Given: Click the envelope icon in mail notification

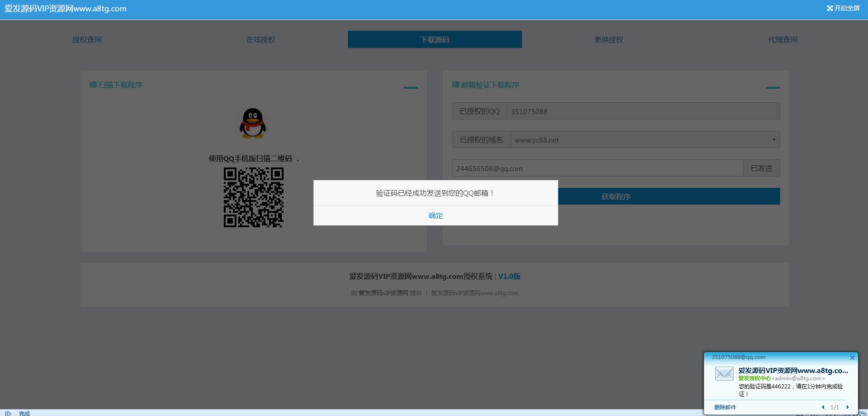Looking at the screenshot, I should point(724,373).
